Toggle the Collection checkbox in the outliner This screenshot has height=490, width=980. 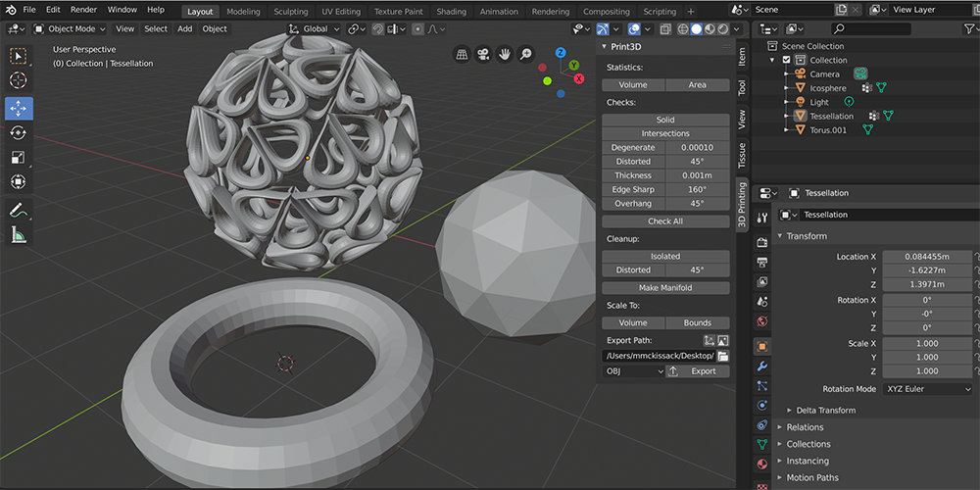(786, 60)
